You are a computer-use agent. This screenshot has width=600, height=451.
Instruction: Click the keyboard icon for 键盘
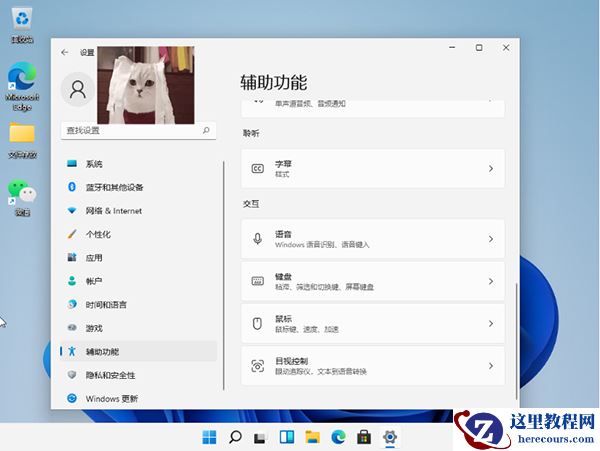(258, 281)
